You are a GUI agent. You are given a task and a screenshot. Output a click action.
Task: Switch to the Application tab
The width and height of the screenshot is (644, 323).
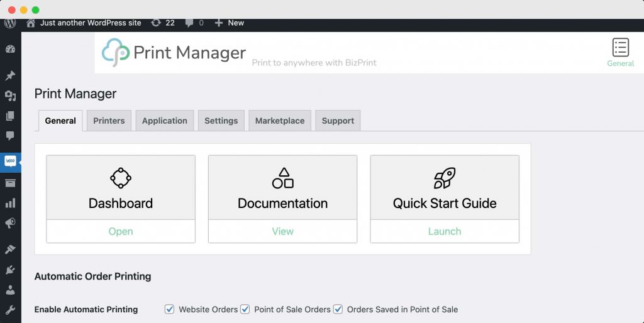(x=165, y=121)
